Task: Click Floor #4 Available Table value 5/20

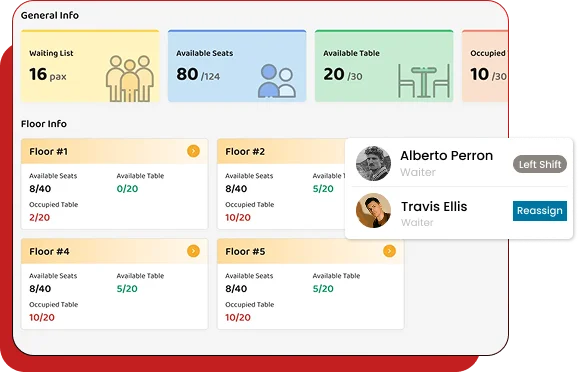Action: [127, 289]
